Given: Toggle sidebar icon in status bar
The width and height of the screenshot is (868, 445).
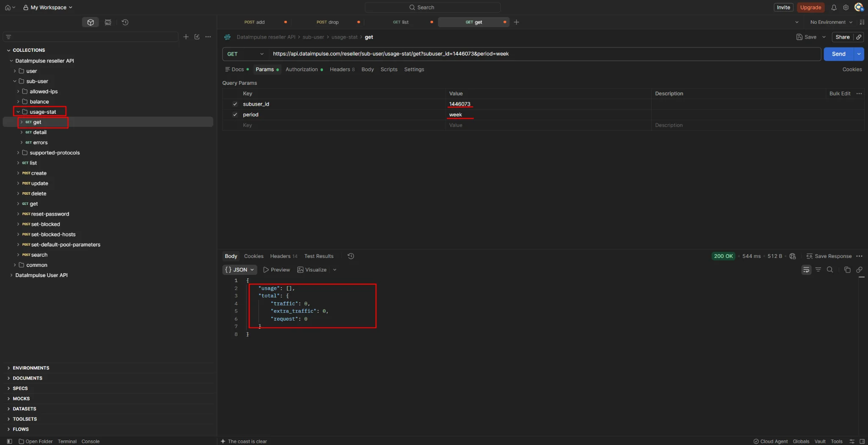Looking at the screenshot, I should point(9,441).
